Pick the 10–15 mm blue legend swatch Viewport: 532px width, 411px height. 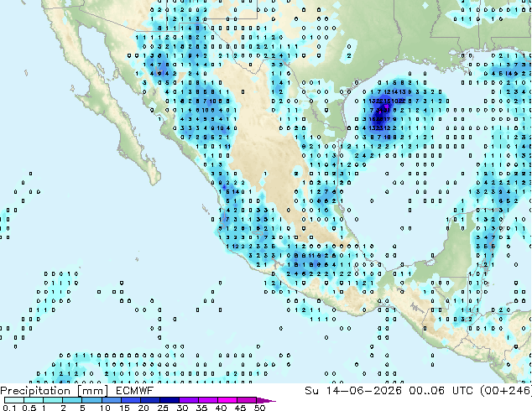pos(111,400)
